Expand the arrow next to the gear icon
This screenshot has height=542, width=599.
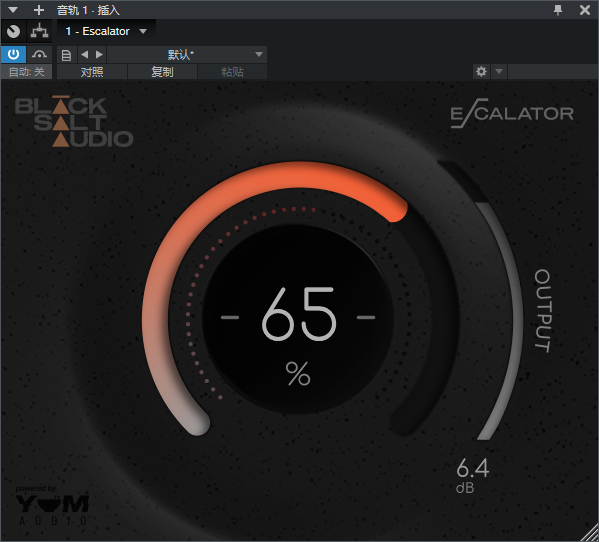point(499,71)
